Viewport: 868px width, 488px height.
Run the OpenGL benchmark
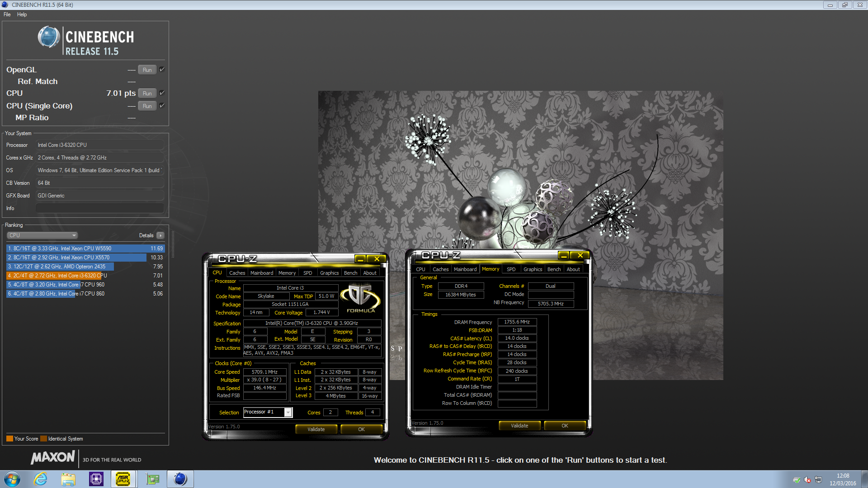147,70
